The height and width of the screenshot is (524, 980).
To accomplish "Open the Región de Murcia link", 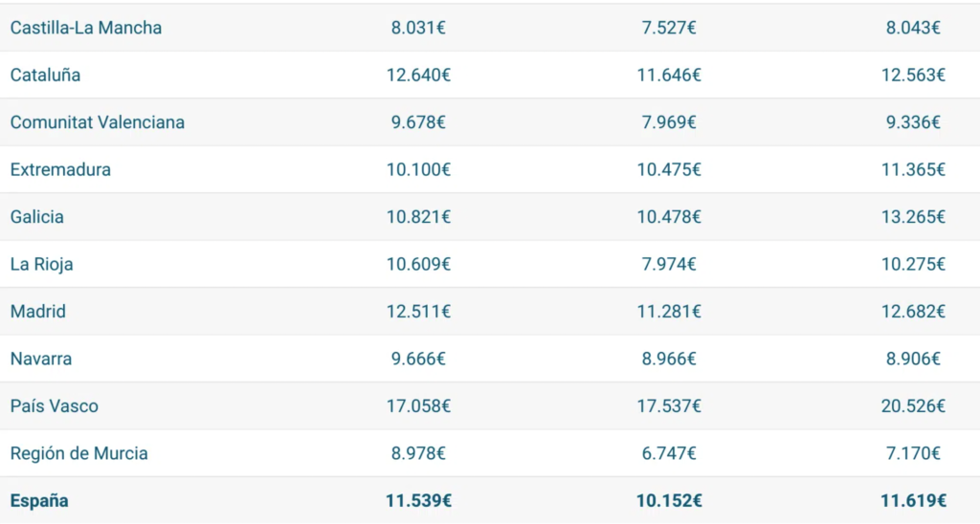I will pyautogui.click(x=79, y=453).
